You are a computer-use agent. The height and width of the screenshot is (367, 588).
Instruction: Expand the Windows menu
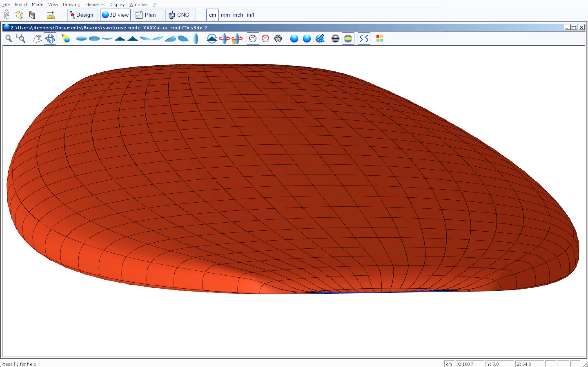click(139, 4)
